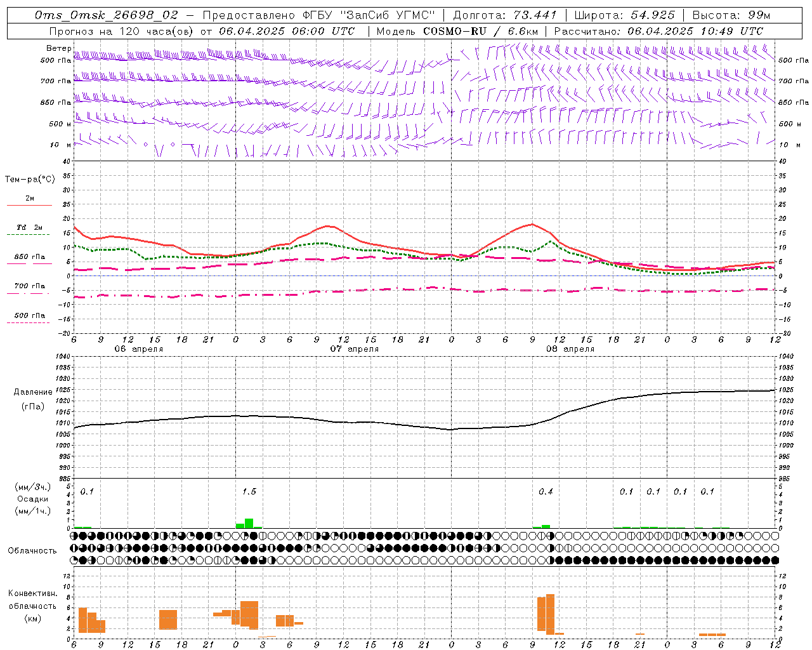
Task: Click the station ID "Oms_Omsk_26698_02"
Action: (x=107, y=15)
